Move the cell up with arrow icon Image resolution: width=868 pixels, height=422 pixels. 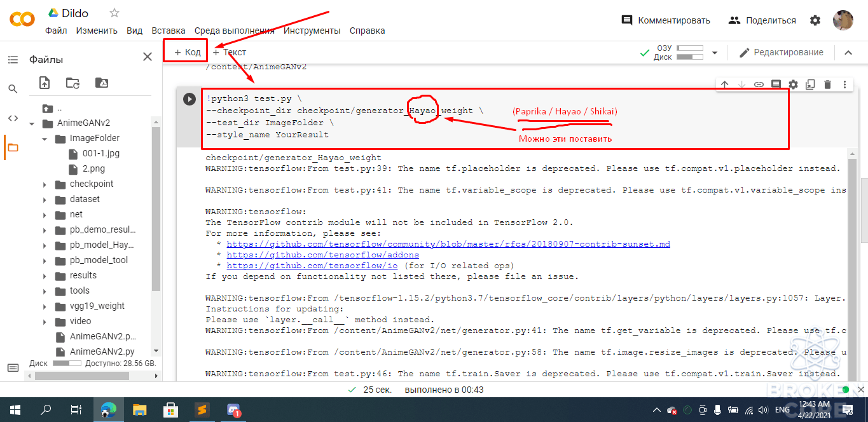point(725,84)
